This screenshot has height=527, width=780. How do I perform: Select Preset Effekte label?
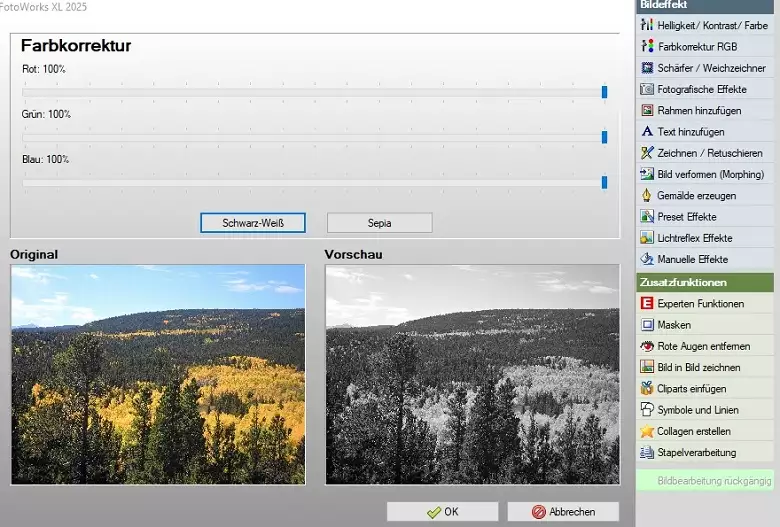tap(687, 216)
